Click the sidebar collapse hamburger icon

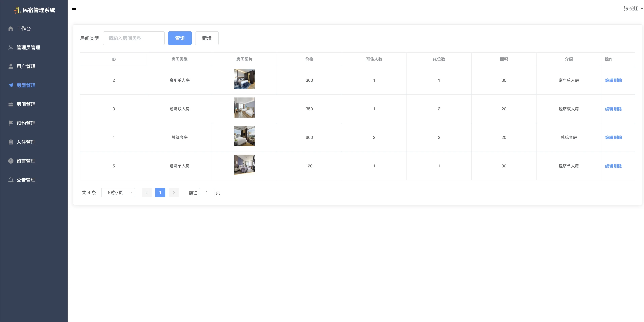click(74, 8)
